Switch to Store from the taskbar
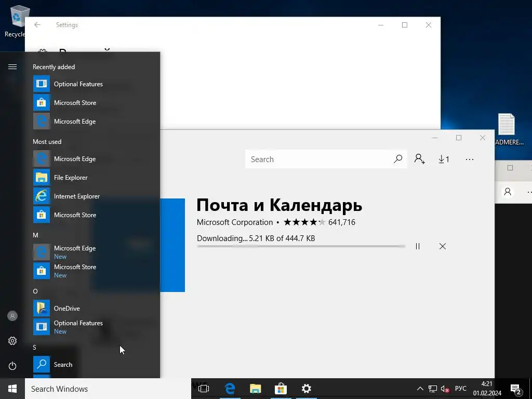This screenshot has height=399, width=532. [x=281, y=389]
